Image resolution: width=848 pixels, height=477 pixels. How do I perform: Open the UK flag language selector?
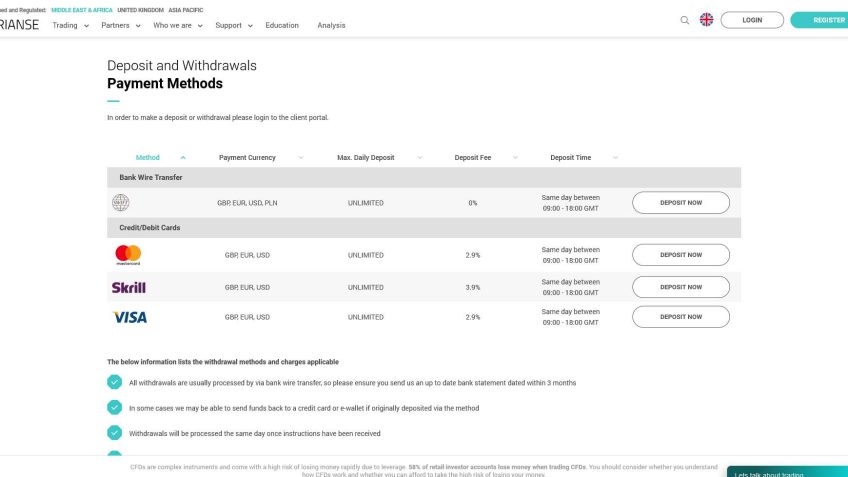click(x=706, y=20)
